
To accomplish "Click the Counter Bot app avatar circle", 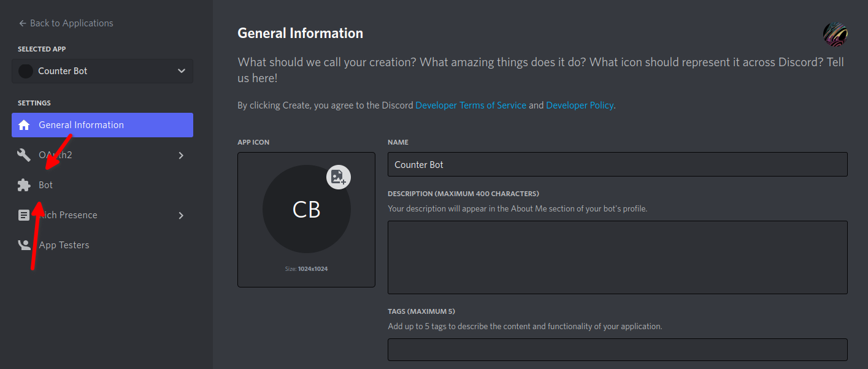I will (x=26, y=71).
